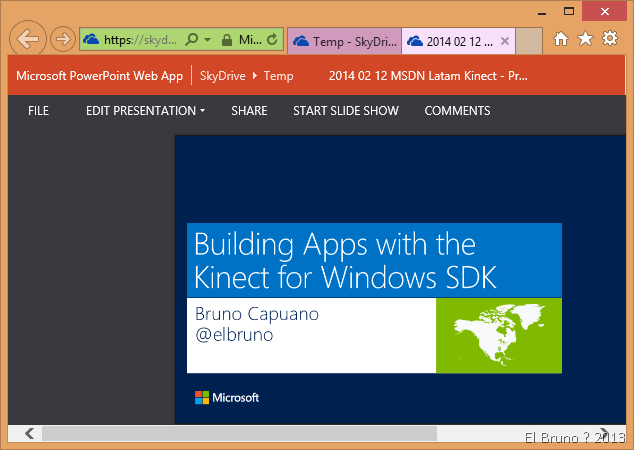Click the SkyDrive breadcrumb link

(224, 76)
